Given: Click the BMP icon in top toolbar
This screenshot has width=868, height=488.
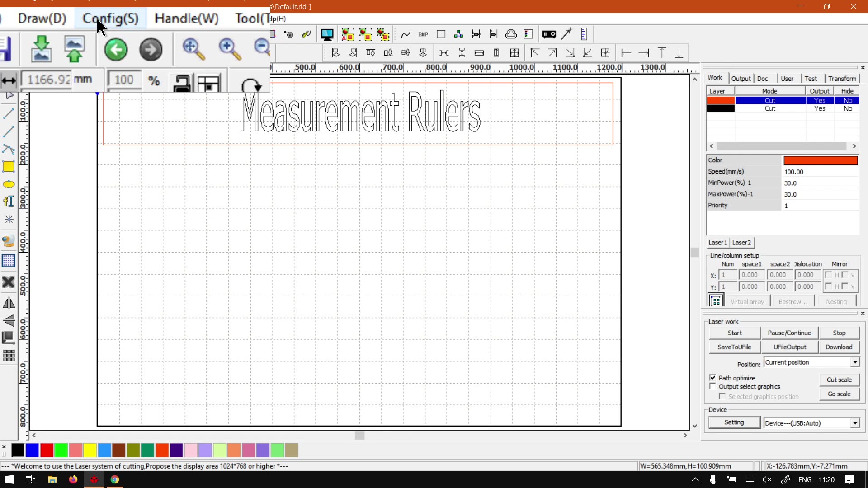Looking at the screenshot, I should [x=423, y=34].
